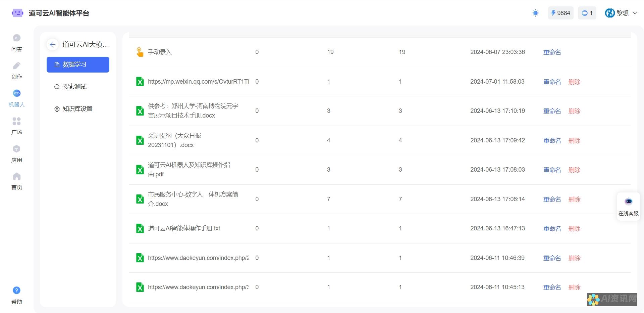Open the 知识库设置 menu item

78,109
